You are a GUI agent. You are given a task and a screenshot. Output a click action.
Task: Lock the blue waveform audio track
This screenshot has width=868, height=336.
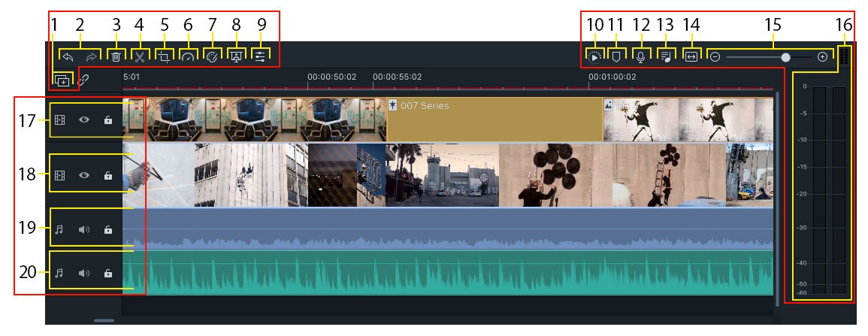[108, 229]
